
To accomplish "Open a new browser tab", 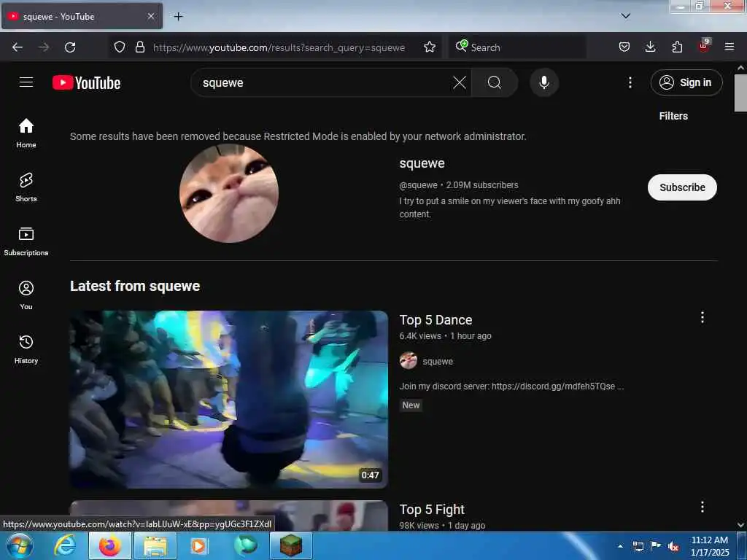I will click(178, 17).
